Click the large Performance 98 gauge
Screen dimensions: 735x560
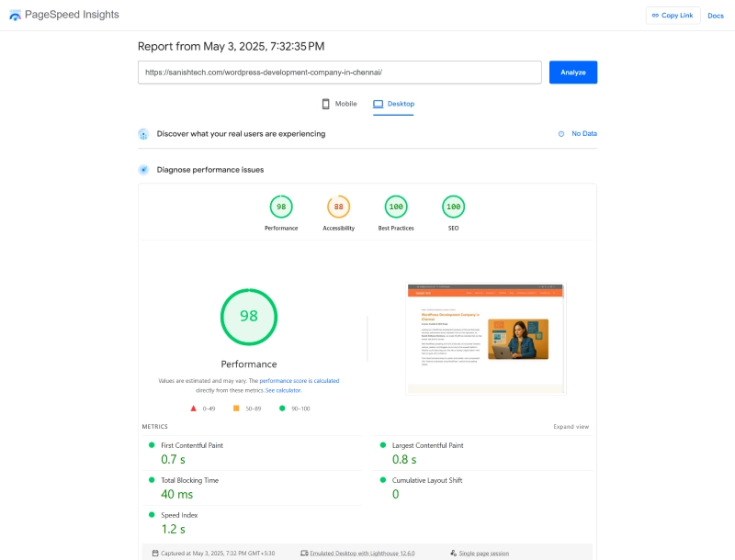(x=249, y=317)
